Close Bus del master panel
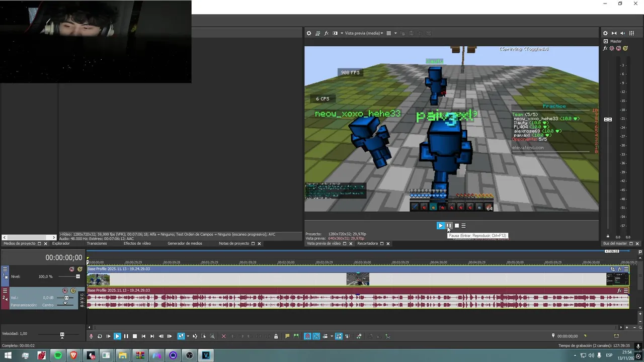The height and width of the screenshot is (362, 644). point(637,243)
